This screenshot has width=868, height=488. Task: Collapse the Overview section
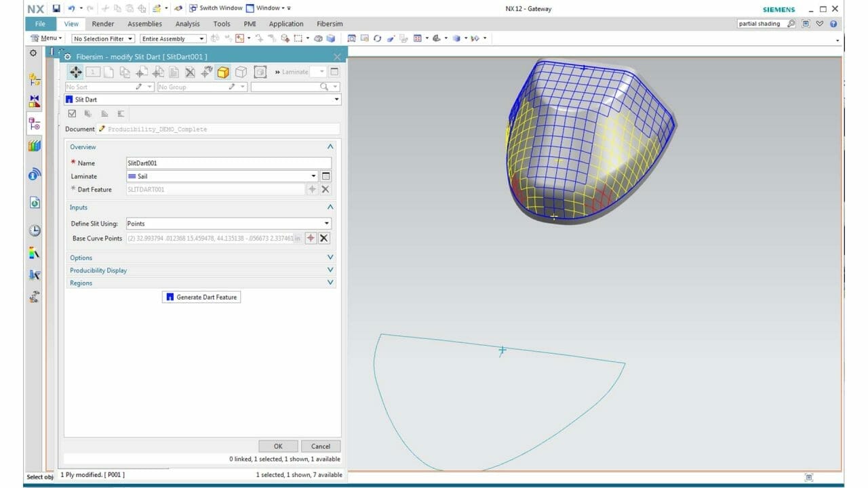[330, 146]
